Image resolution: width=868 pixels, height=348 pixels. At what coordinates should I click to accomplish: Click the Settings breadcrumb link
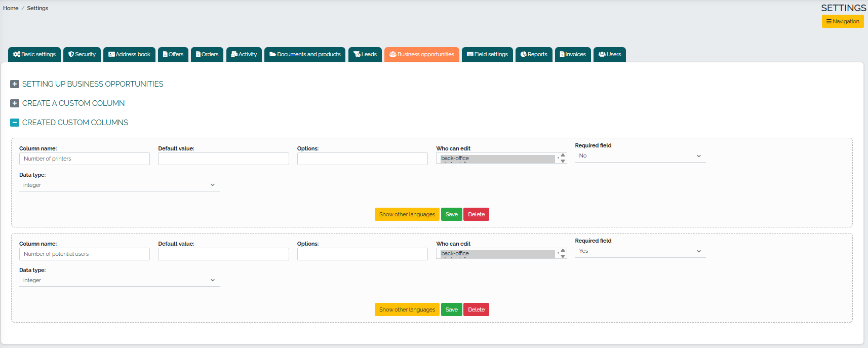tap(37, 8)
